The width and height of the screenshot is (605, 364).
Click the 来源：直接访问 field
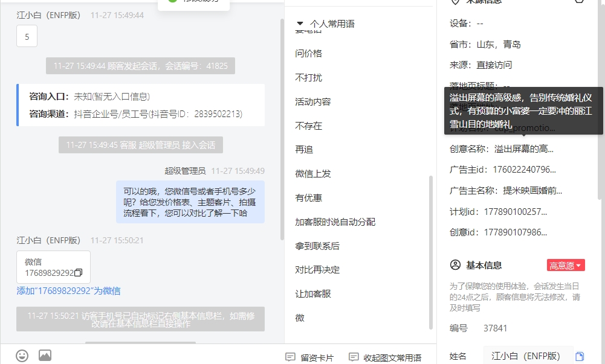480,65
